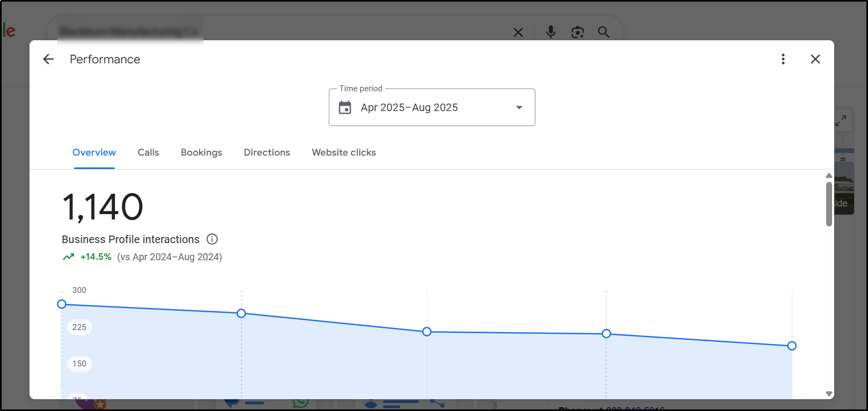Click the expand map icon behind the dialog
The height and width of the screenshot is (411, 868).
click(841, 121)
